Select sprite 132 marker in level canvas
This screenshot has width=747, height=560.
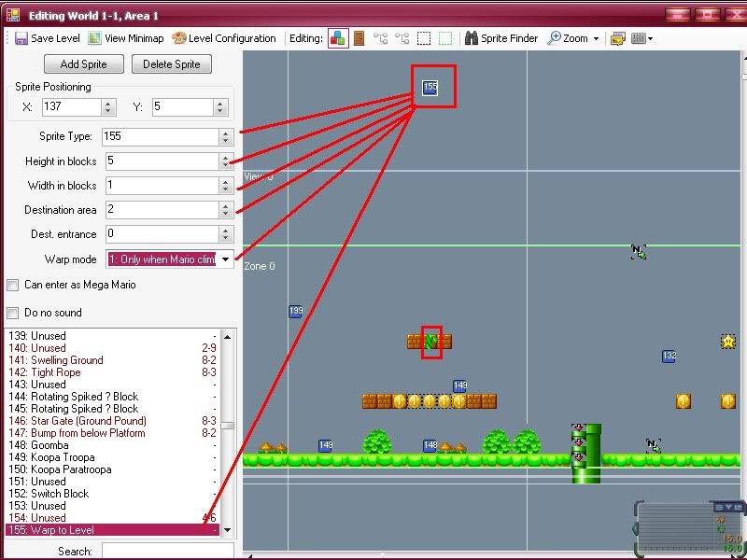click(669, 356)
